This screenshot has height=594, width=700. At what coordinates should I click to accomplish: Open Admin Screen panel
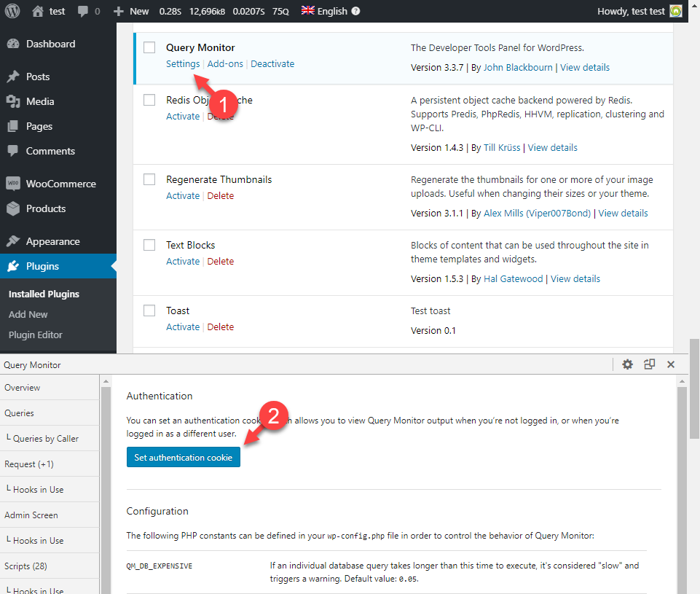[x=50, y=515]
